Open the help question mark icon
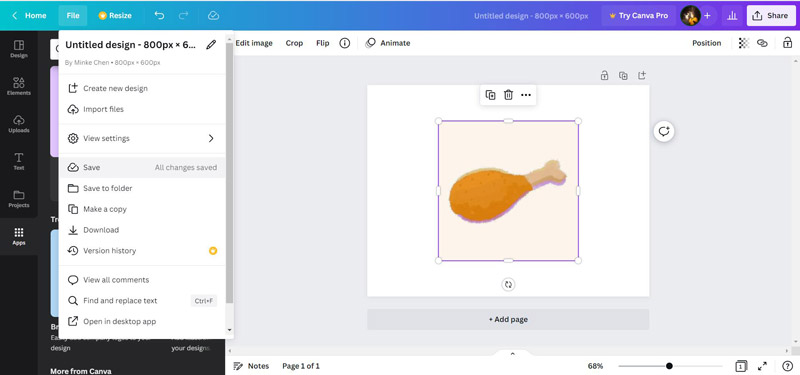 (787, 366)
